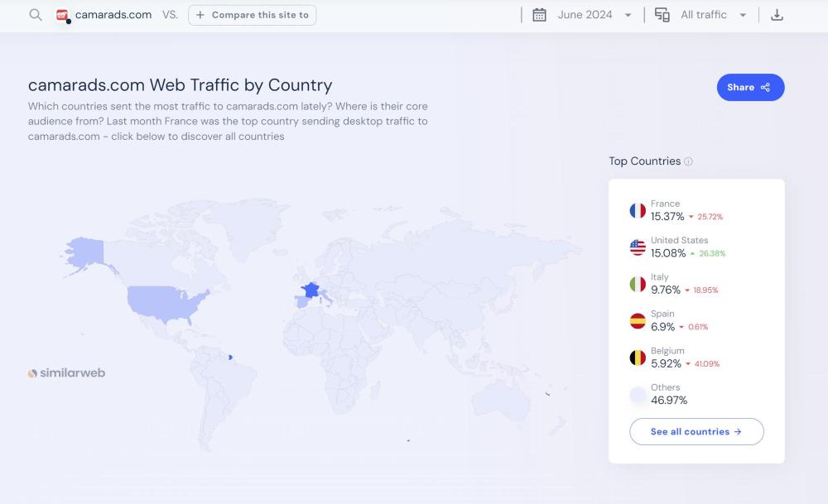Click the Italy flag icon
828x504 pixels.
[638, 284]
